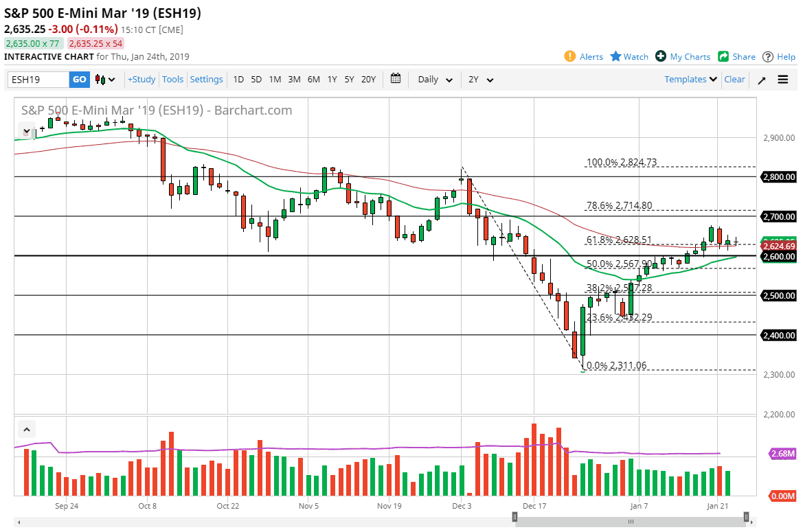This screenshot has width=803, height=532.
Task: Switch to the 1D timeframe
Action: [x=238, y=79]
